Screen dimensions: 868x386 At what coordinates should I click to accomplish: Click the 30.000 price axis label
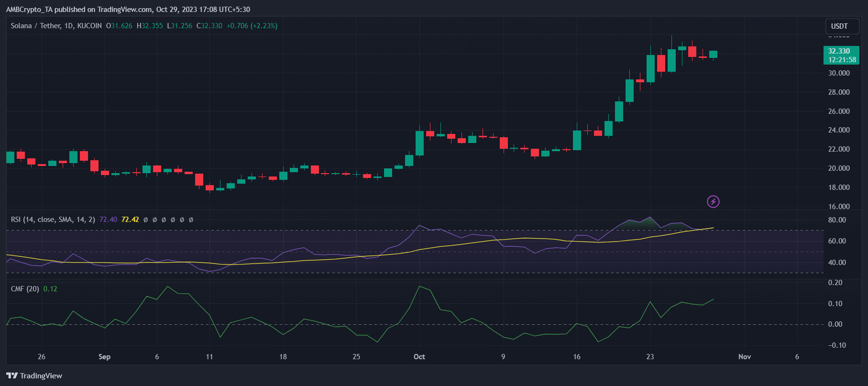[839, 73]
